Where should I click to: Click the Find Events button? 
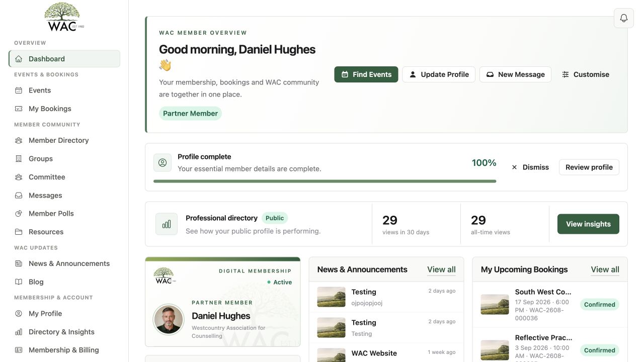coord(366,74)
